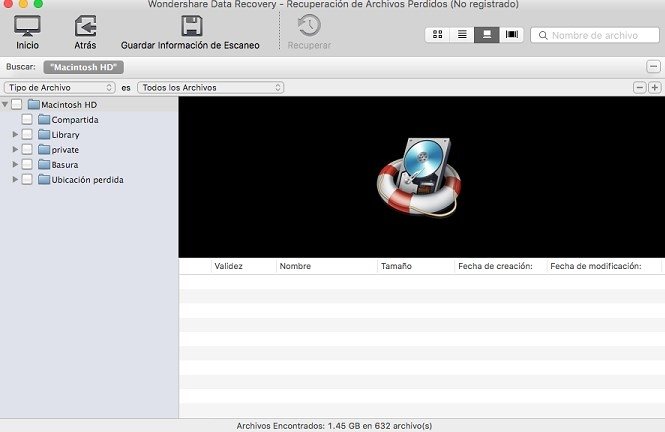
Task: Click the "Macintosh HD" search scope button
Action: [x=84, y=67]
